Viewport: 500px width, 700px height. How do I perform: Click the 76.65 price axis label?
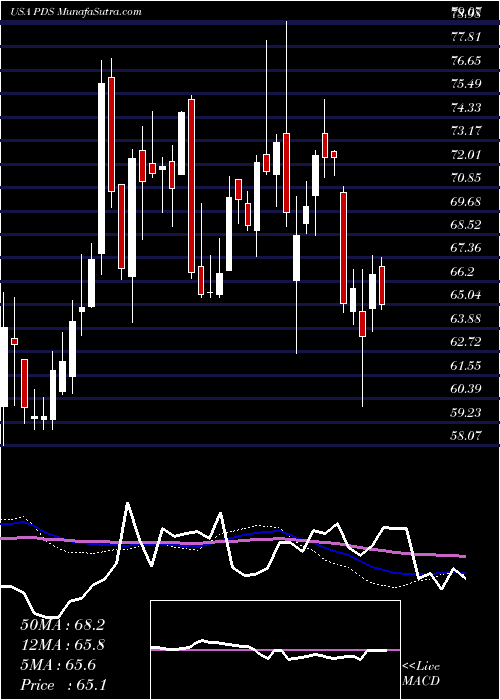click(x=466, y=60)
